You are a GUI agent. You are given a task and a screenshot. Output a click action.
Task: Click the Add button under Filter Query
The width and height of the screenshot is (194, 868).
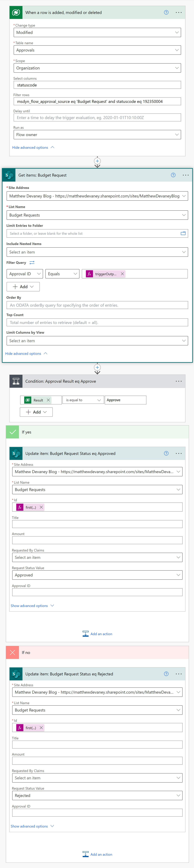pyautogui.click(x=23, y=287)
